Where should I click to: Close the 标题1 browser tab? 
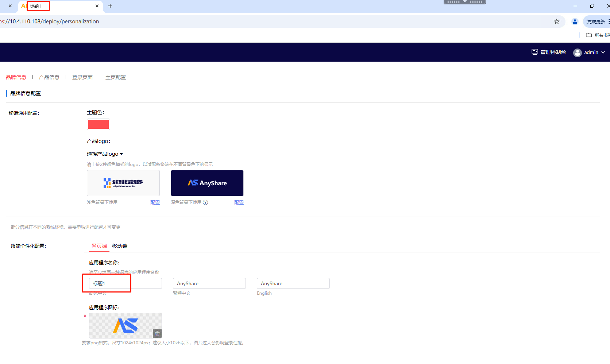click(x=97, y=6)
